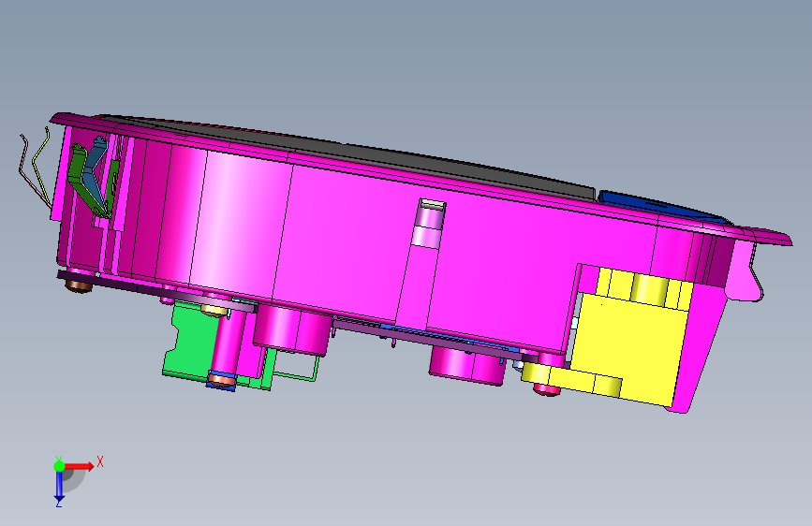812x526 pixels.
Task: Select the magenta cylinder boss beside the green bracket
Action: pos(292,329)
